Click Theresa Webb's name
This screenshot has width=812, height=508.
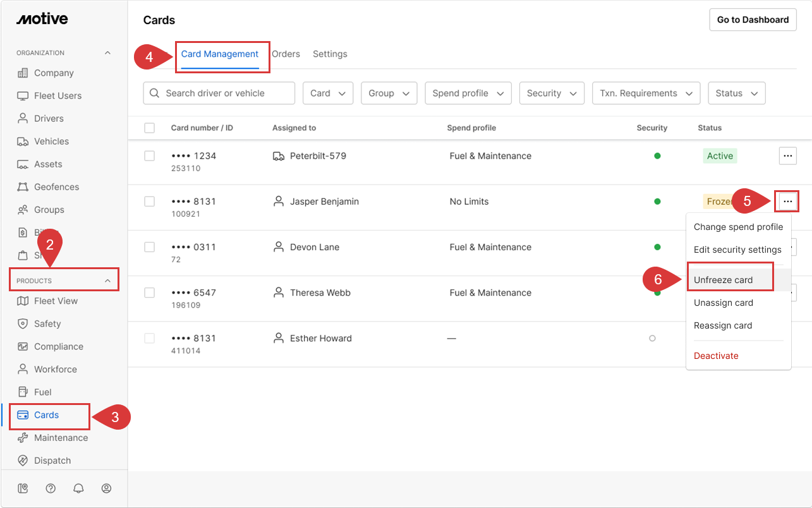320,293
